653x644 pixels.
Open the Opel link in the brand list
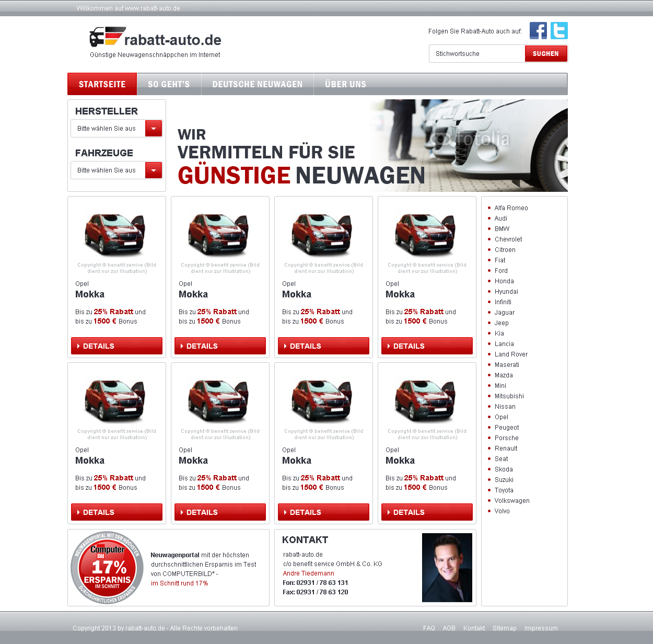tap(502, 417)
